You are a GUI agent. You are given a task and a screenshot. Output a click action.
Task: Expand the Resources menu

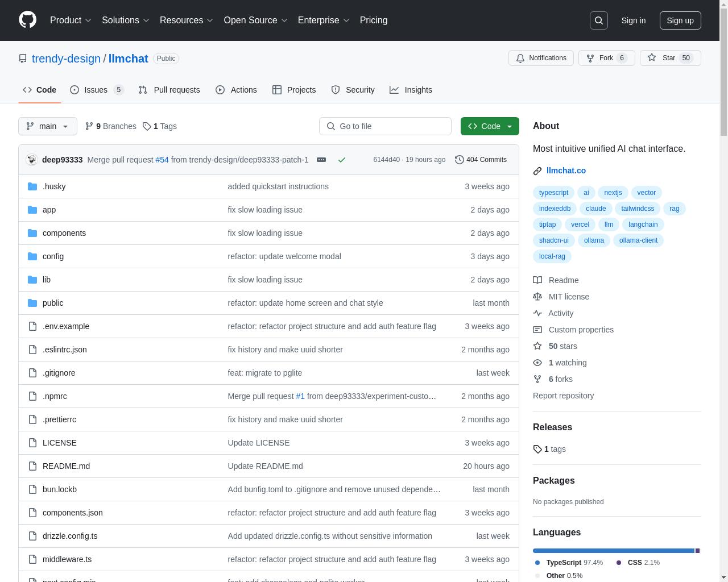187,20
